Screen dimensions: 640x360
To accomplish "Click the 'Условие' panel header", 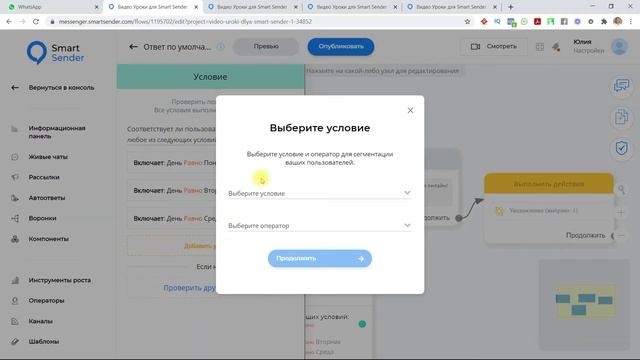I will 211,77.
